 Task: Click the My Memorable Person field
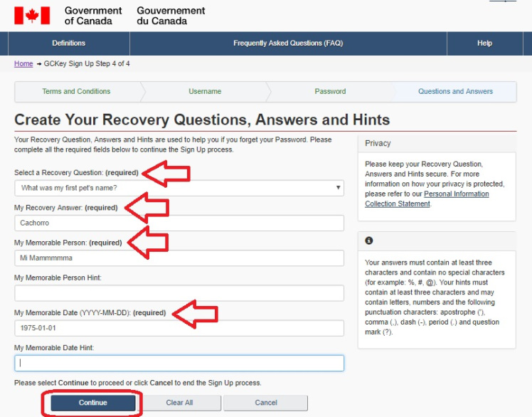click(179, 258)
